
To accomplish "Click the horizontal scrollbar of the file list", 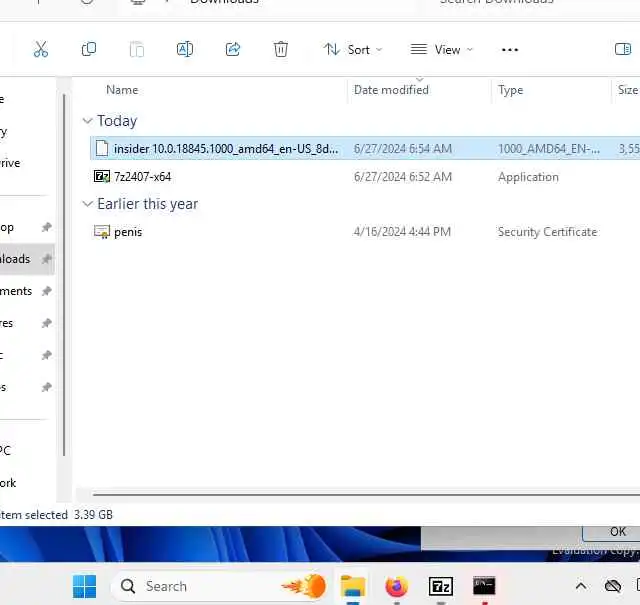I will (x=366, y=495).
